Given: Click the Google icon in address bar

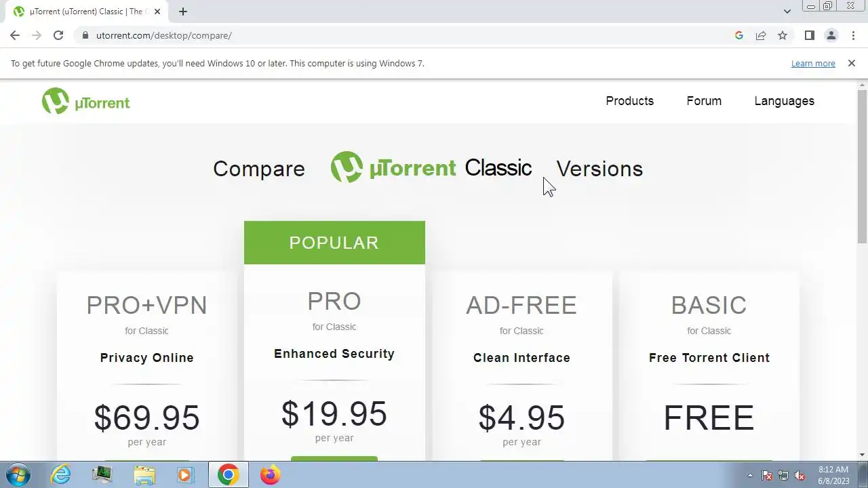Looking at the screenshot, I should [739, 35].
